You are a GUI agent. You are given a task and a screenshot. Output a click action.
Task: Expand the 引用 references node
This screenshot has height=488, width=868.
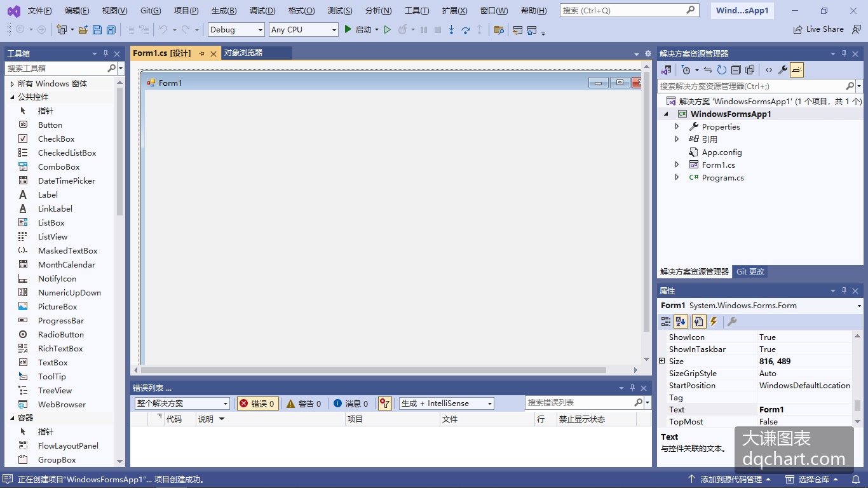coord(677,139)
